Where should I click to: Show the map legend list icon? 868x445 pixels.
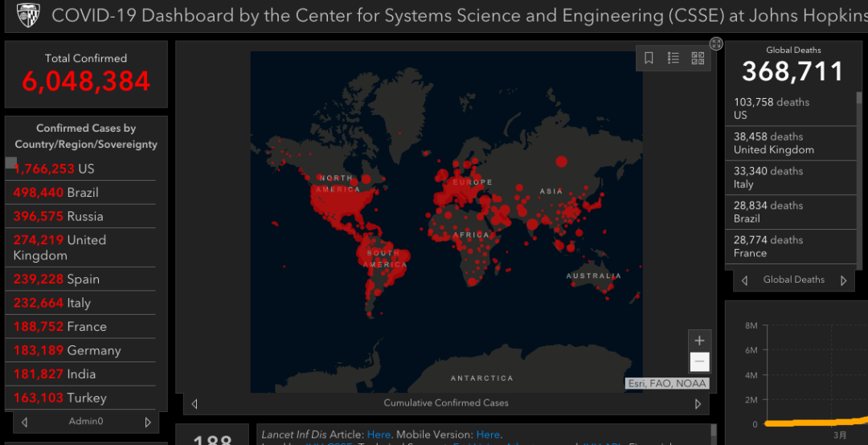pos(674,58)
